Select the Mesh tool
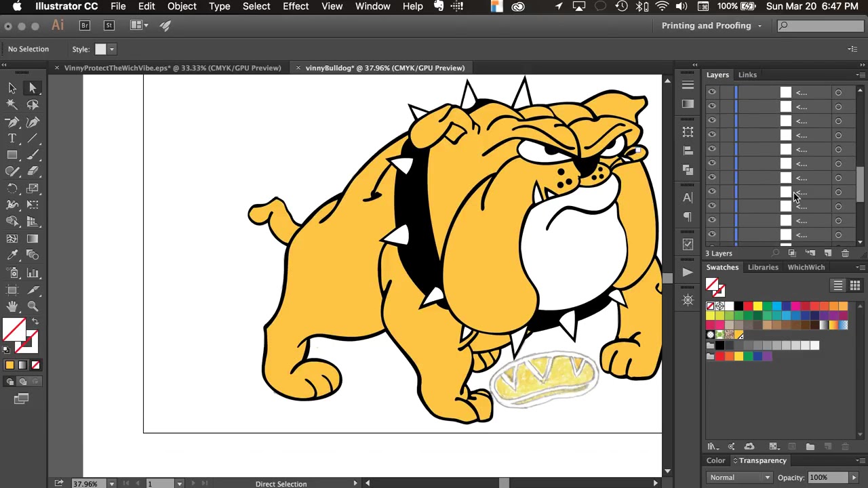This screenshot has width=868, height=488. coord(12,239)
